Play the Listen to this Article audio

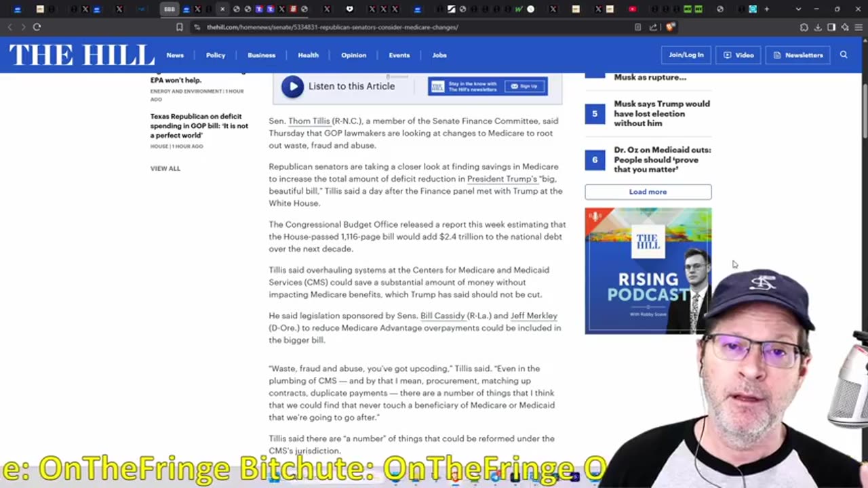coord(292,87)
